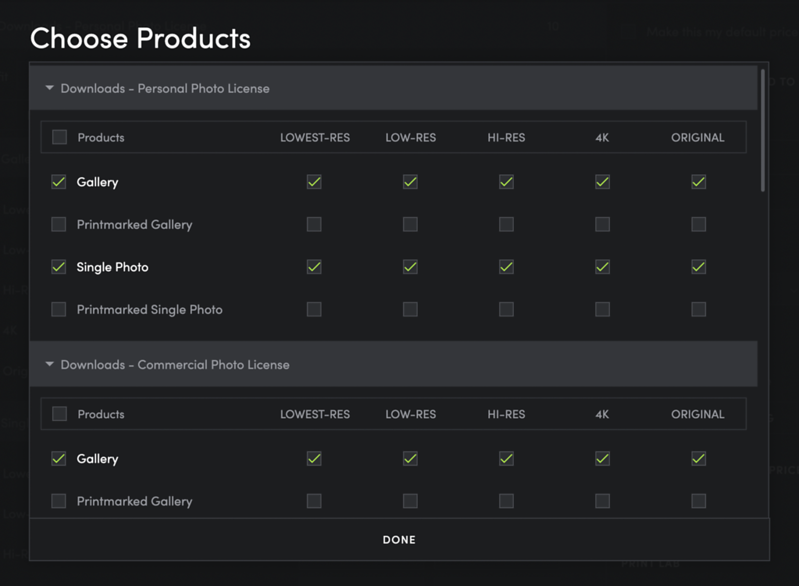
Task: Enable Printmarked Gallery row in Commercial License
Action: coord(59,501)
